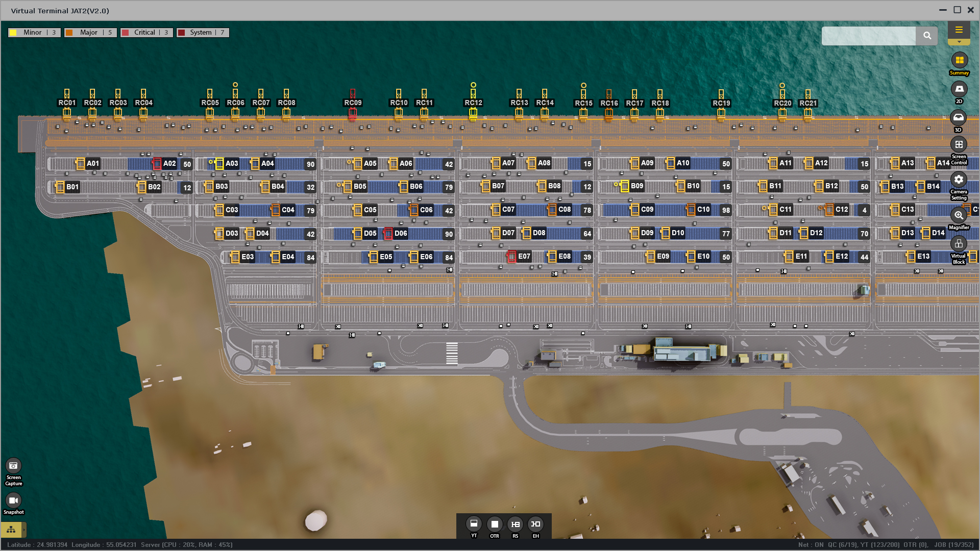Viewport: 980px width, 551px height.
Task: Open the Summary dashboard icon
Action: [x=959, y=60]
